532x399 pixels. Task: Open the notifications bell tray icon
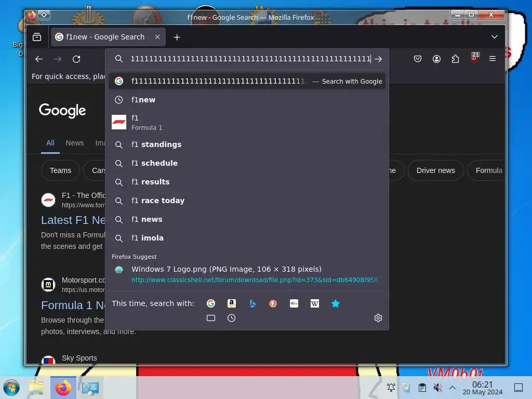391,387
